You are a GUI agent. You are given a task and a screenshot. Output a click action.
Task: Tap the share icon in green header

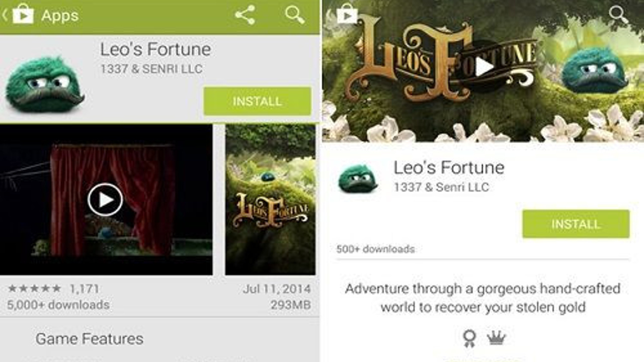245,15
